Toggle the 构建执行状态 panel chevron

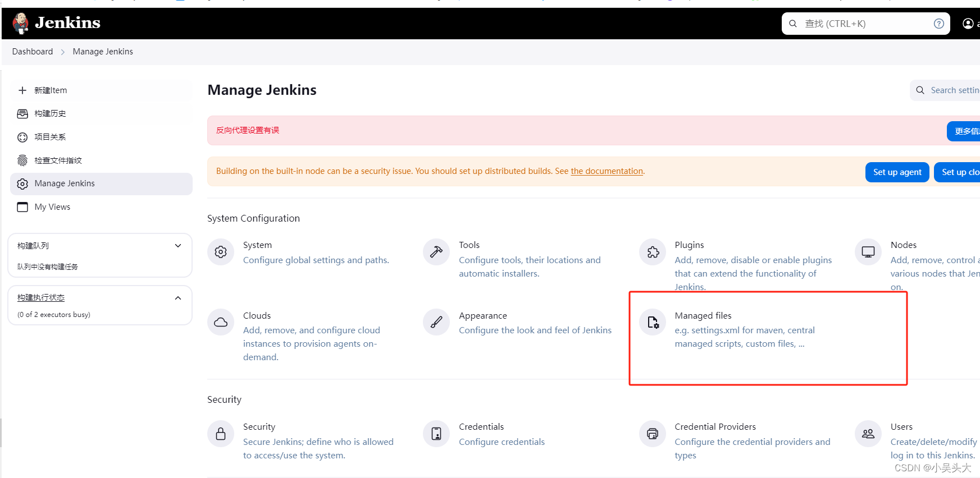tap(178, 298)
